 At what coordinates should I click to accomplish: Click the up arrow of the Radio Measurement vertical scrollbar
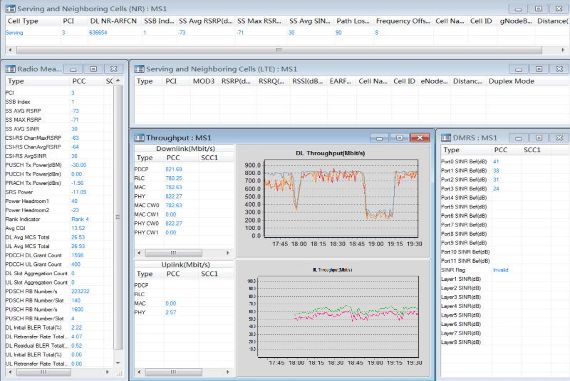[118, 81]
